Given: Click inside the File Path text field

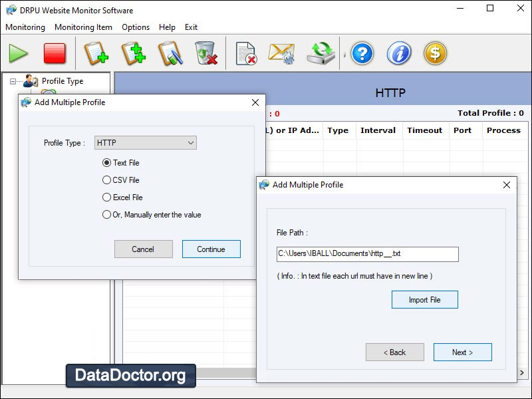Looking at the screenshot, I should coord(368,254).
